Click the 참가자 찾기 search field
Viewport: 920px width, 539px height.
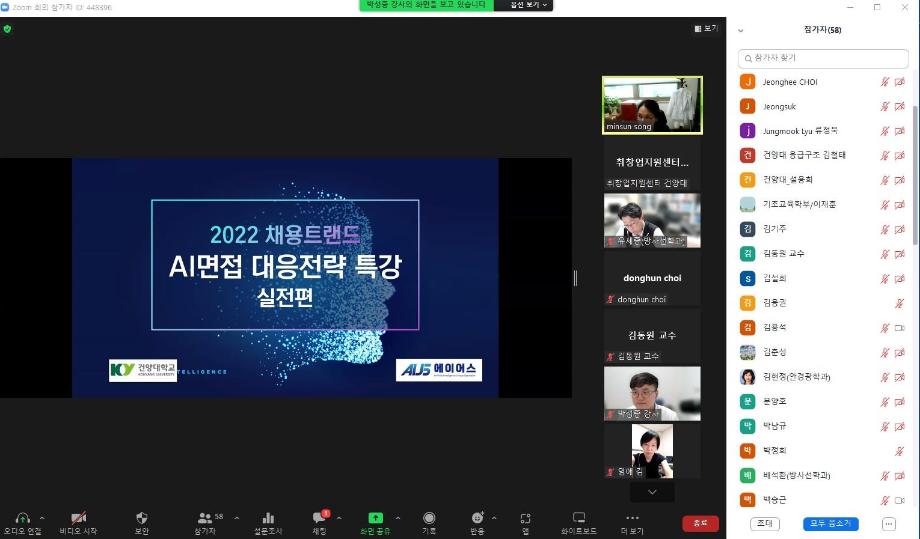pos(822,59)
